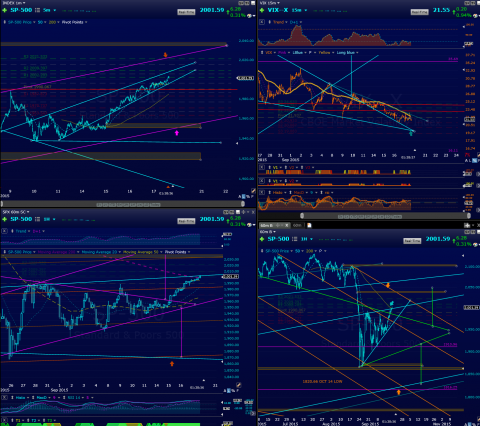Click the pencil drawing icon in bottom-left chart

point(238,385)
